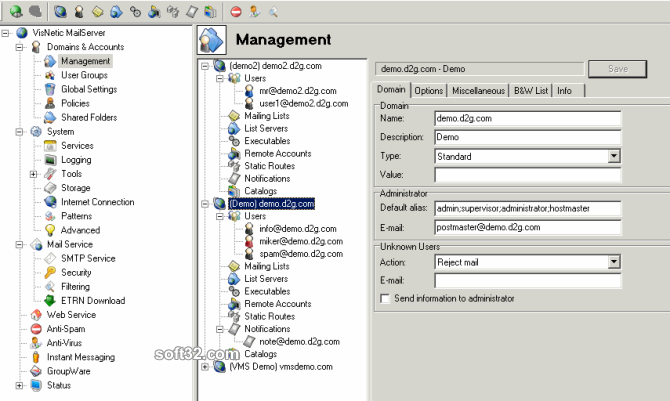Click the new mailing list toolbar icon

97,12
